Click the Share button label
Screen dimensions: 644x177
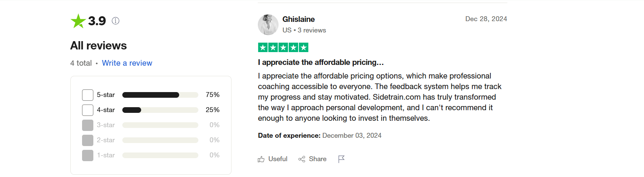pyautogui.click(x=318, y=159)
